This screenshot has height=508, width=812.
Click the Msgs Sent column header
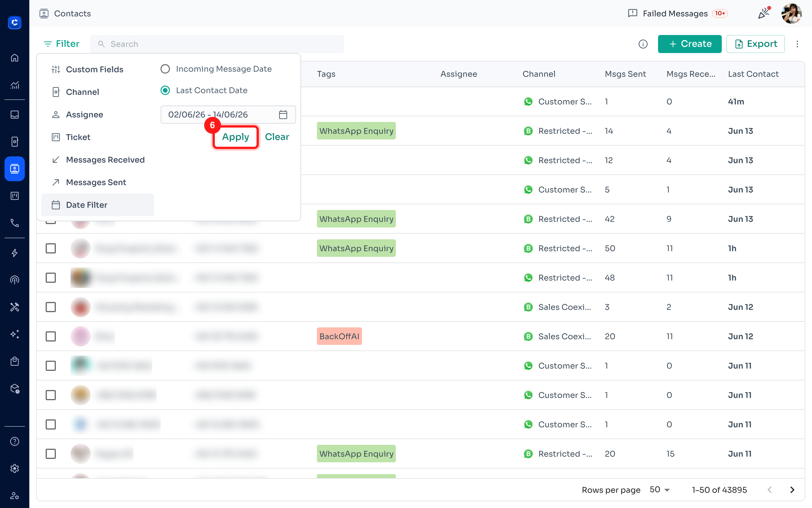point(625,74)
